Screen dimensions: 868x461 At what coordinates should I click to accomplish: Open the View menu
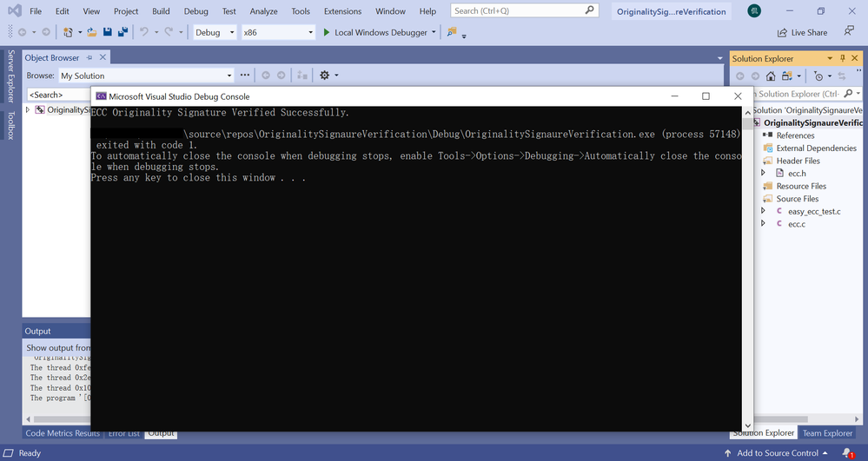tap(91, 11)
